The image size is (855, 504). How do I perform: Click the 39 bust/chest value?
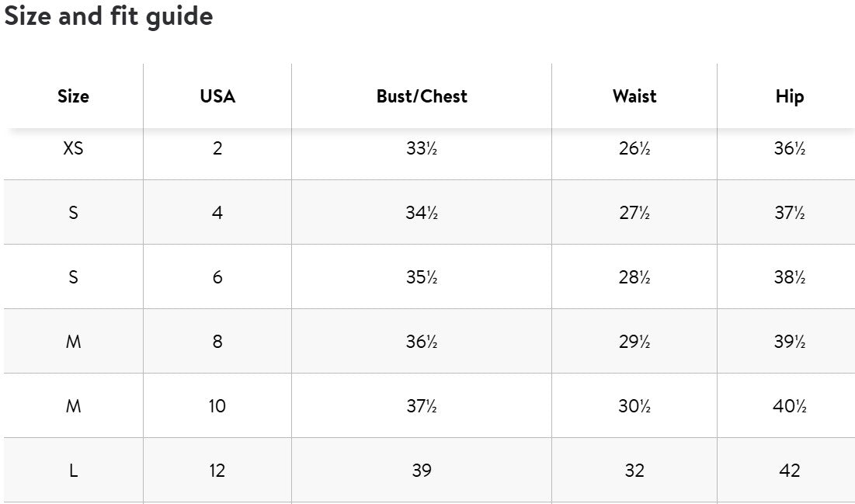pos(422,471)
